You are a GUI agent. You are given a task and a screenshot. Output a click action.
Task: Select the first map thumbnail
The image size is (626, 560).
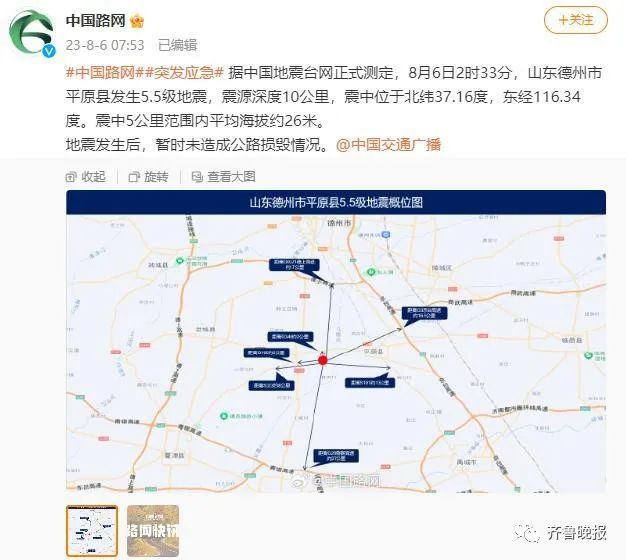click(x=92, y=531)
